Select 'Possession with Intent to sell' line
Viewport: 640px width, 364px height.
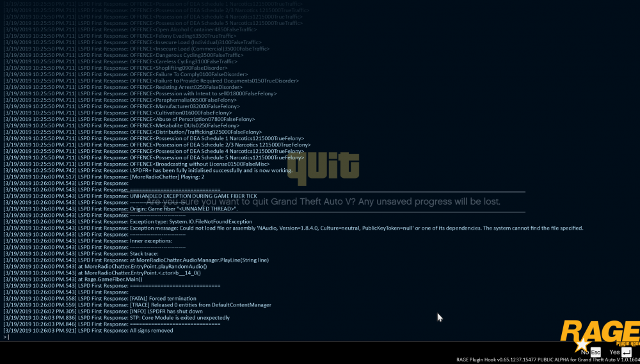(x=140, y=93)
